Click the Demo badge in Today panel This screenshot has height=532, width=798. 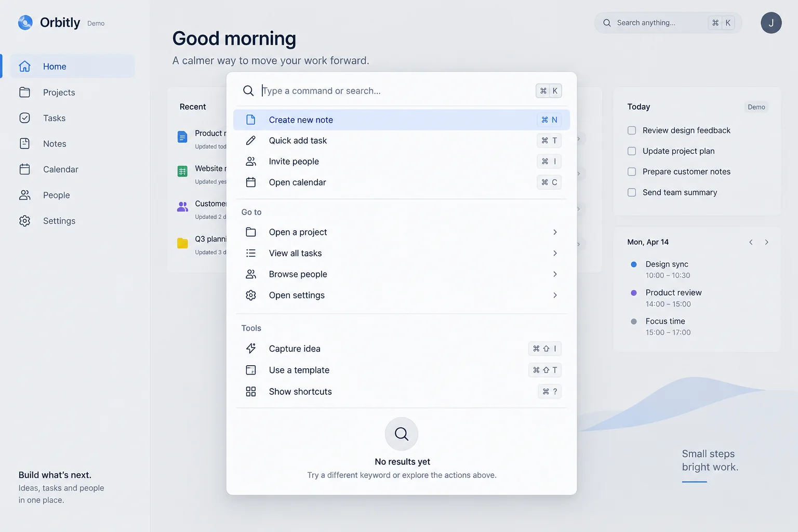756,107
